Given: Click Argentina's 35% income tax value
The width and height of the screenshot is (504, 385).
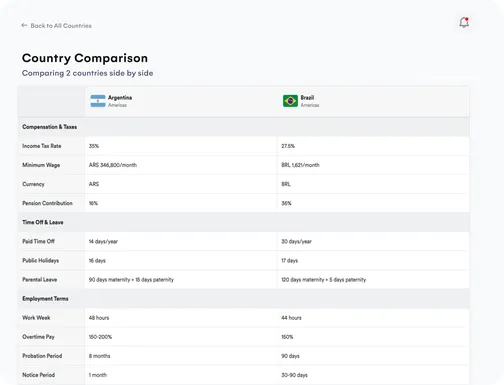Looking at the screenshot, I should coord(94,146).
